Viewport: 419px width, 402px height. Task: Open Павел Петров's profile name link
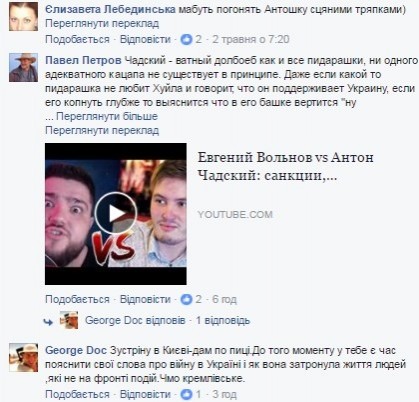pyautogui.click(x=83, y=61)
